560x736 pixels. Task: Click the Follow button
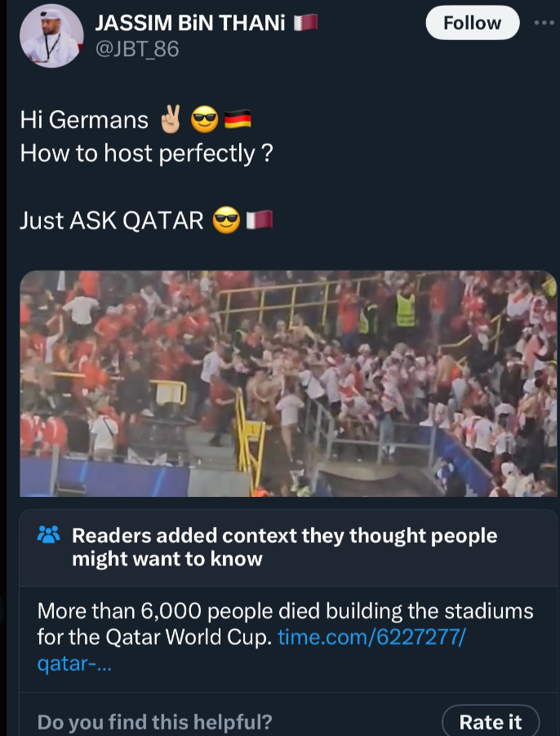pyautogui.click(x=472, y=23)
